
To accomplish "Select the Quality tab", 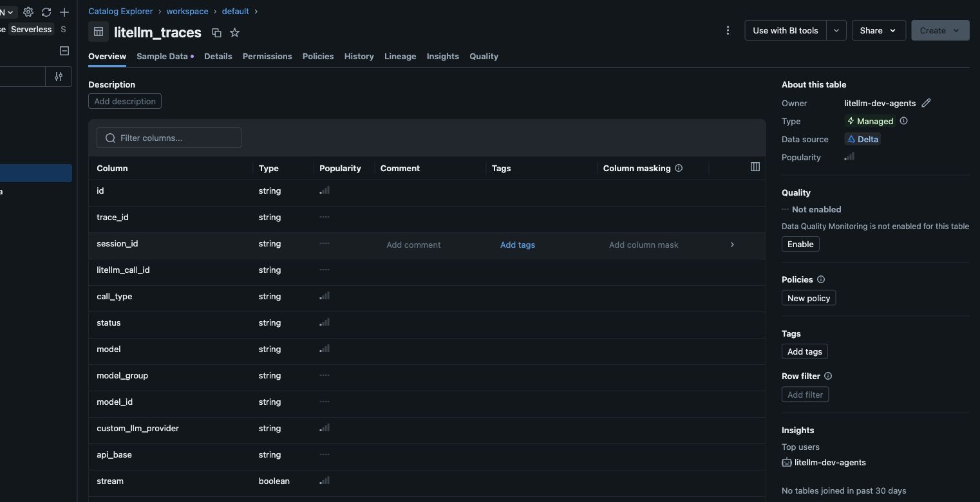I will [484, 57].
